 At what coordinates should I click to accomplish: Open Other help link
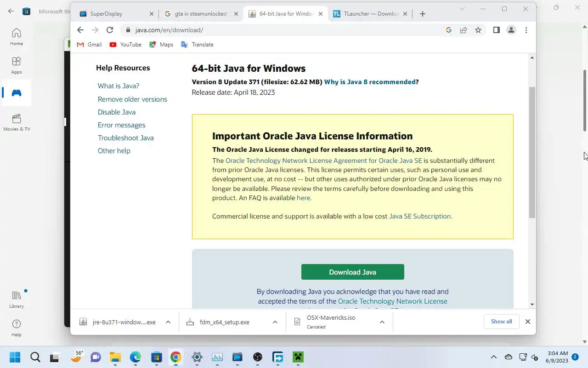pos(114,151)
